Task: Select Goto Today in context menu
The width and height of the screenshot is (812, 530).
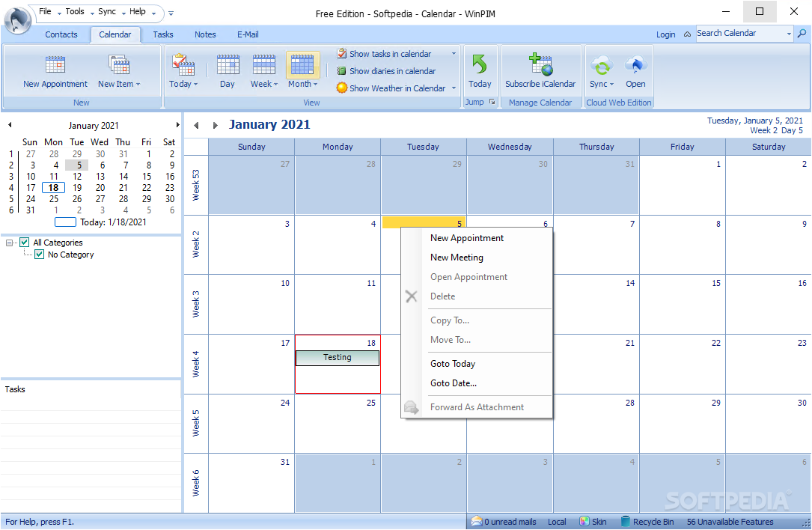Action: click(x=477, y=364)
